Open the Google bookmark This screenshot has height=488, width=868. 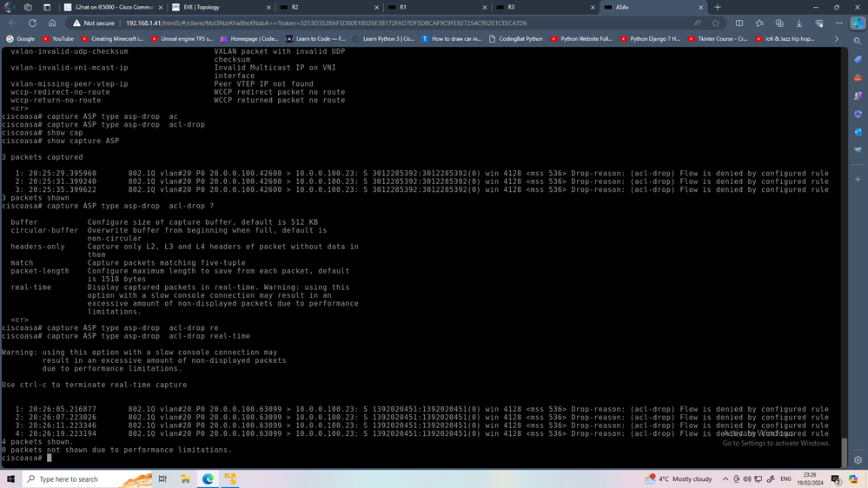21,39
